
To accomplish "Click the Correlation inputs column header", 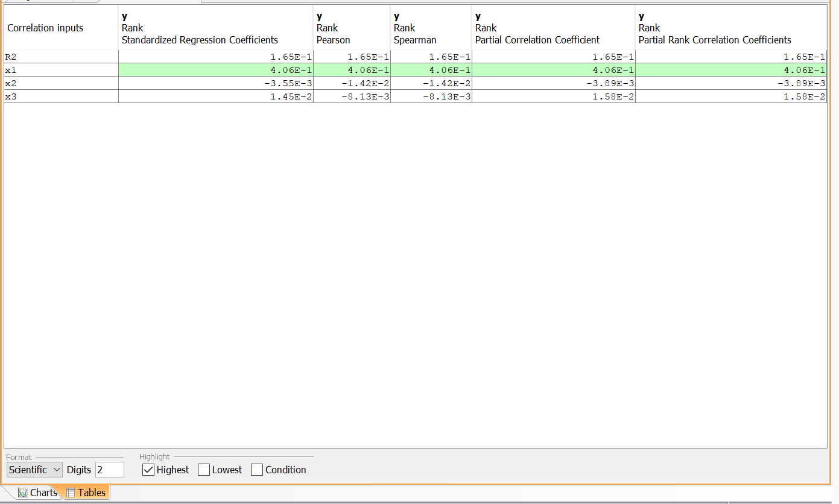I will click(61, 28).
